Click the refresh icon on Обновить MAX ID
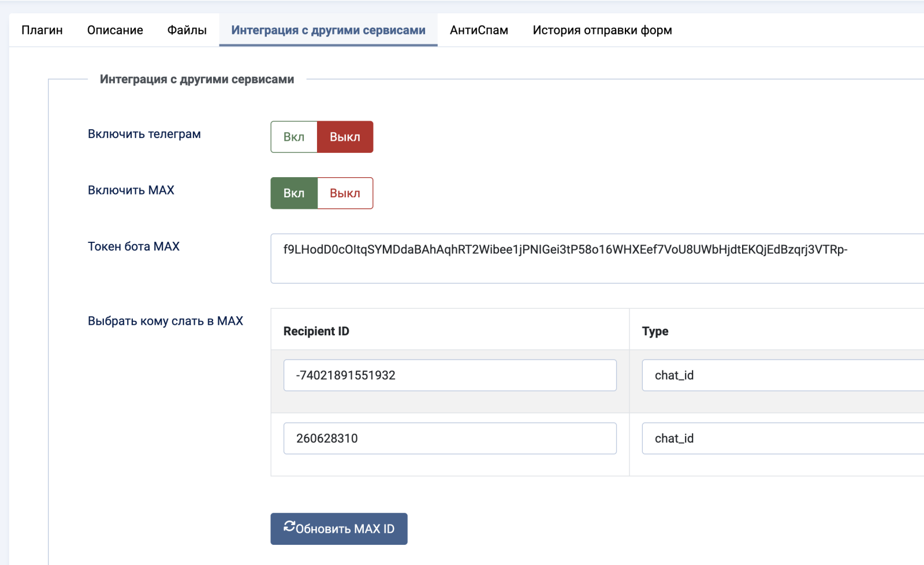The height and width of the screenshot is (565, 924). coord(289,526)
